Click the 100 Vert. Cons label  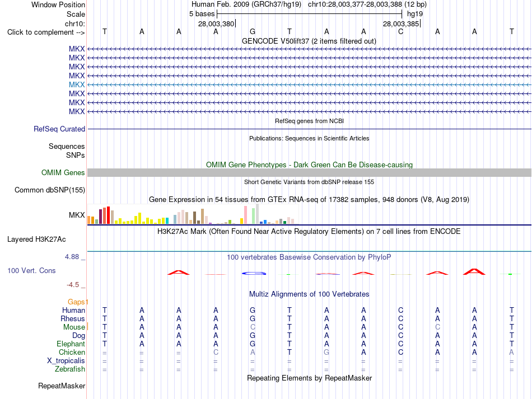(x=31, y=270)
